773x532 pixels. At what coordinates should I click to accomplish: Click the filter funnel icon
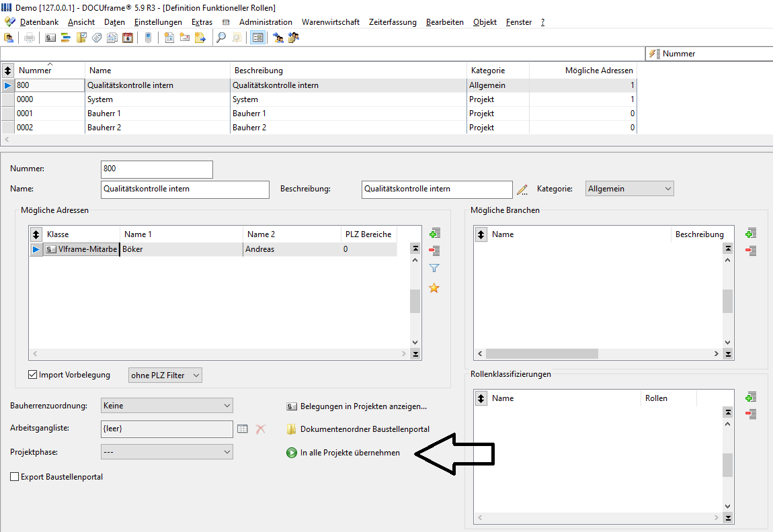pos(434,269)
